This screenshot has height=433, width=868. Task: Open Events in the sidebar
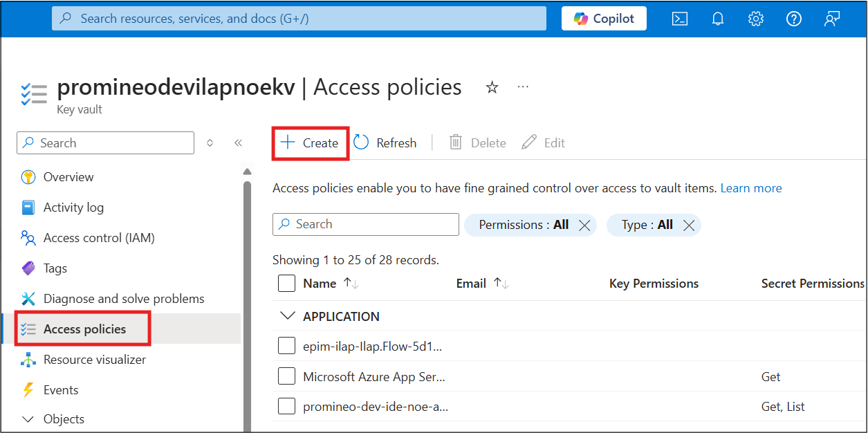pyautogui.click(x=61, y=390)
